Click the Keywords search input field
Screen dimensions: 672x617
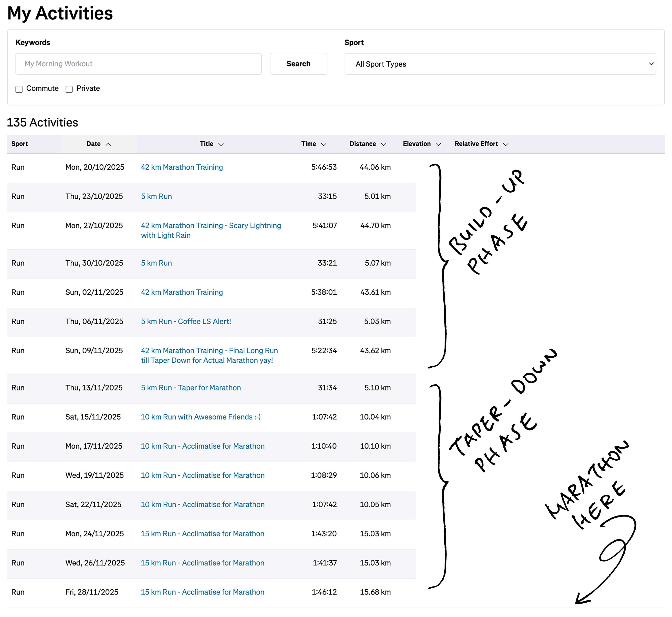pos(138,64)
